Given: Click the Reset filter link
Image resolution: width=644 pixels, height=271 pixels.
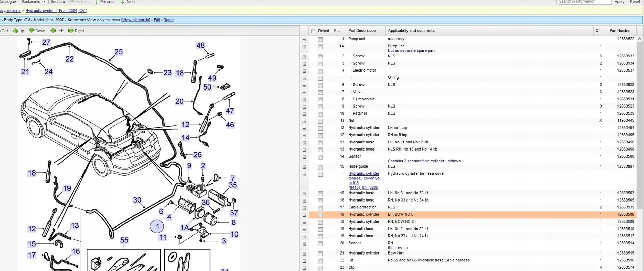Looking at the screenshot, I should point(168,20).
